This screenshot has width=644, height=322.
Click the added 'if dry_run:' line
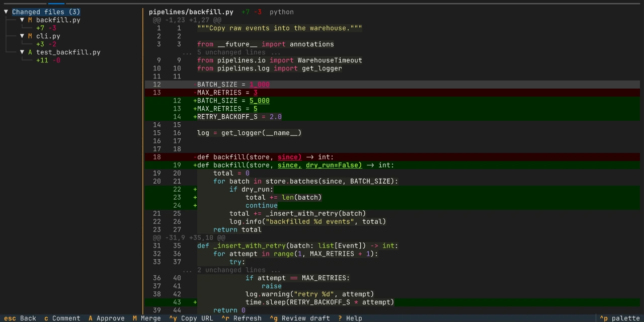coord(392,189)
